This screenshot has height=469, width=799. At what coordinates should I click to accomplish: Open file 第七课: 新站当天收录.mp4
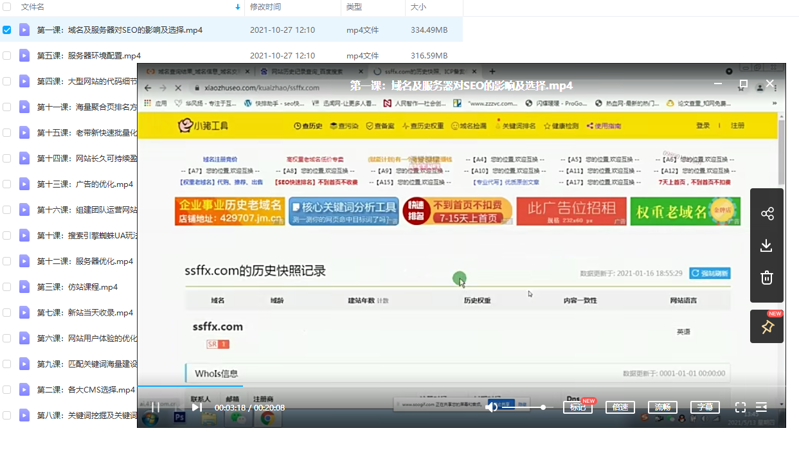click(85, 312)
